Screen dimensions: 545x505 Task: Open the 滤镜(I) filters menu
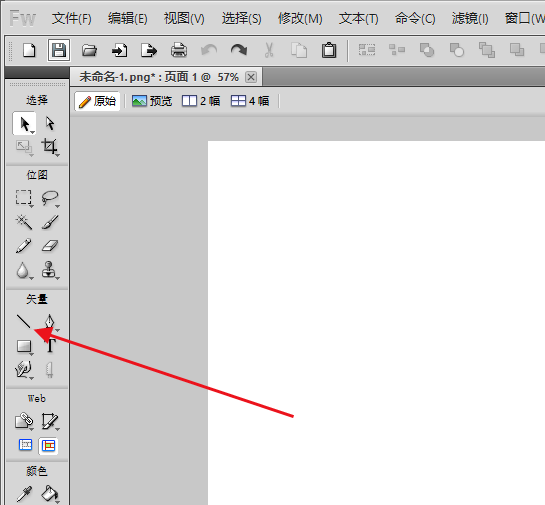[x=470, y=18]
